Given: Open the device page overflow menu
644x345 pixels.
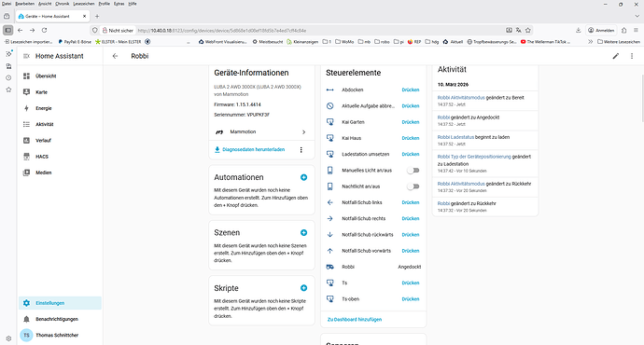Looking at the screenshot, I should [632, 56].
